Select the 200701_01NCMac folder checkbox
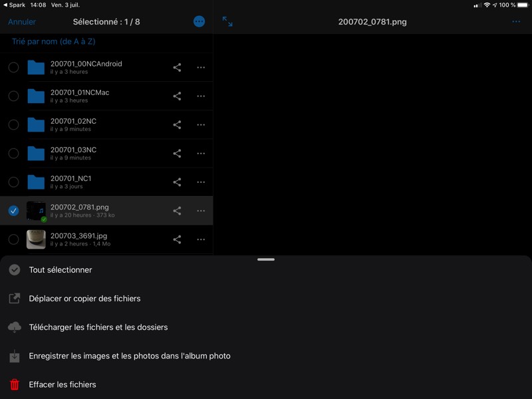 [13, 96]
